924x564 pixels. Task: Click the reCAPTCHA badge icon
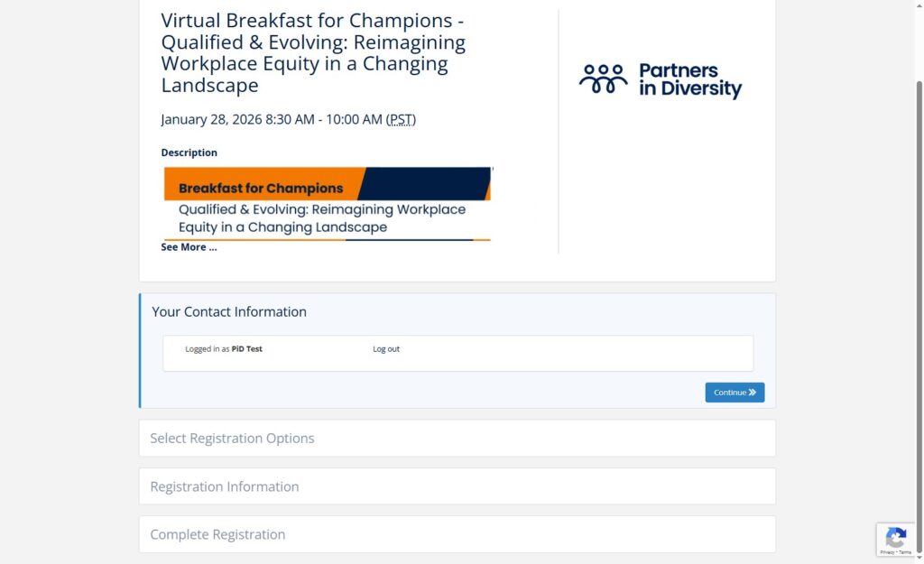(896, 537)
